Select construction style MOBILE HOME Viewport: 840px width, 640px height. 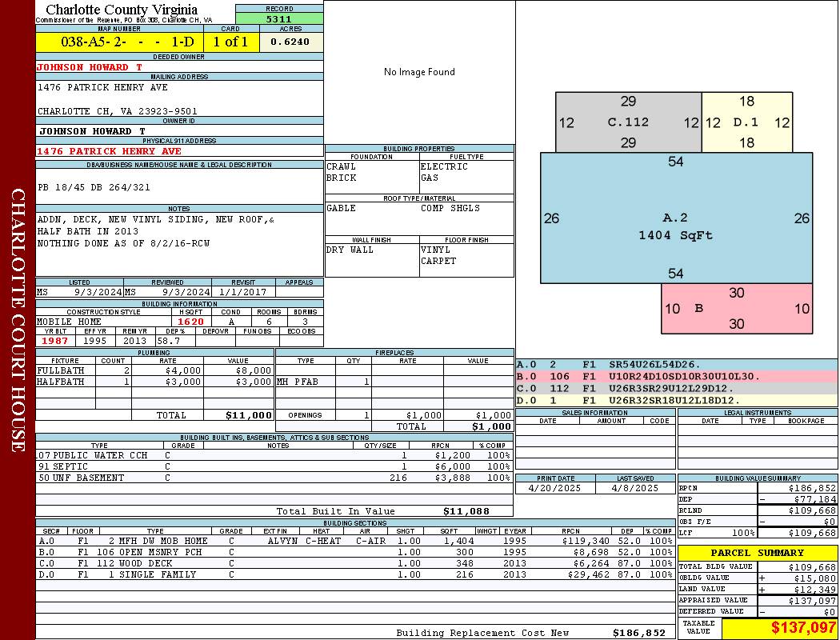(x=69, y=322)
